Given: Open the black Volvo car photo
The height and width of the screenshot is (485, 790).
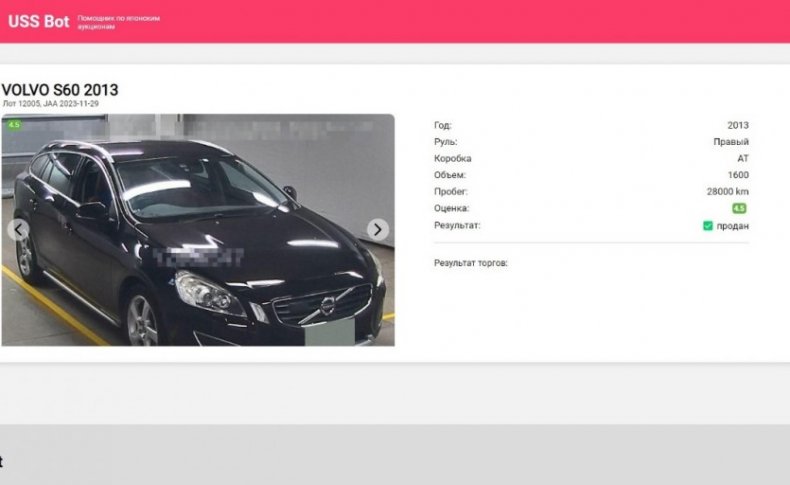Looking at the screenshot, I should pos(198,230).
